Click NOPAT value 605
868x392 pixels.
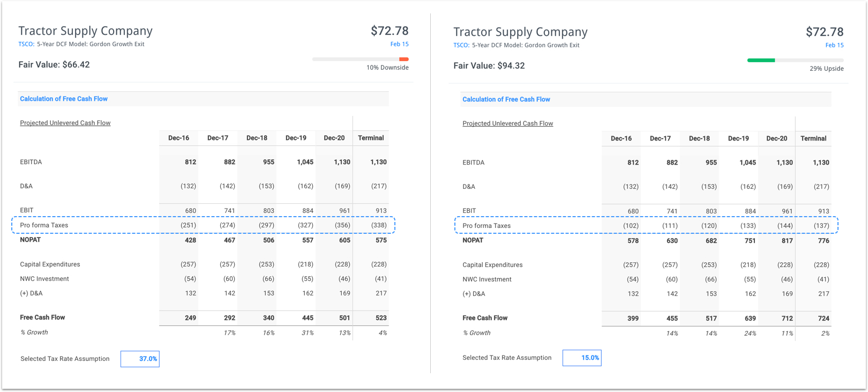(345, 240)
